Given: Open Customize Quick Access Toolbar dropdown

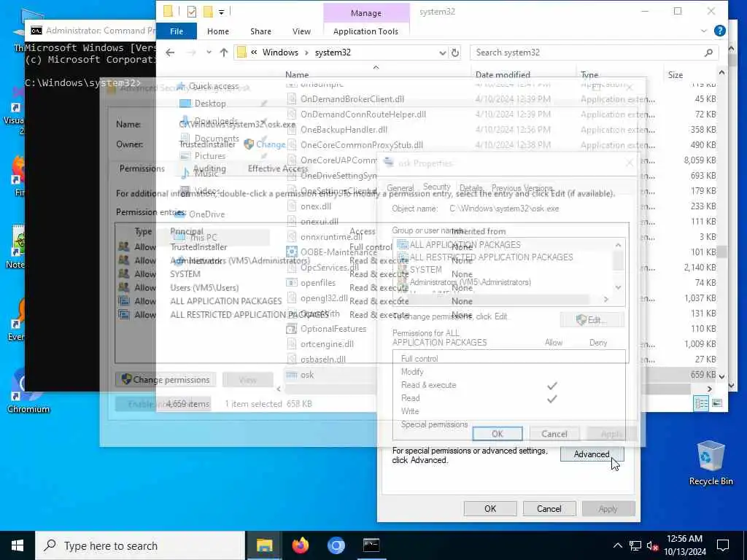Looking at the screenshot, I should [222, 12].
